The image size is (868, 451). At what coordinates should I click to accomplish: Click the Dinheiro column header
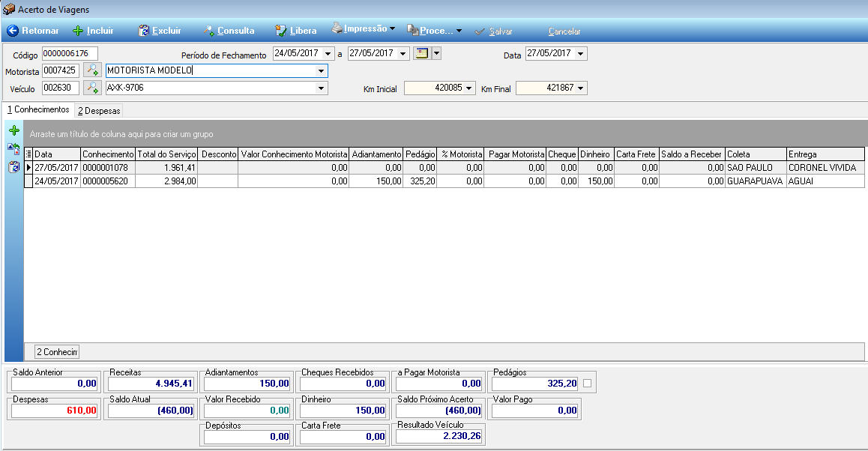pyautogui.click(x=596, y=154)
